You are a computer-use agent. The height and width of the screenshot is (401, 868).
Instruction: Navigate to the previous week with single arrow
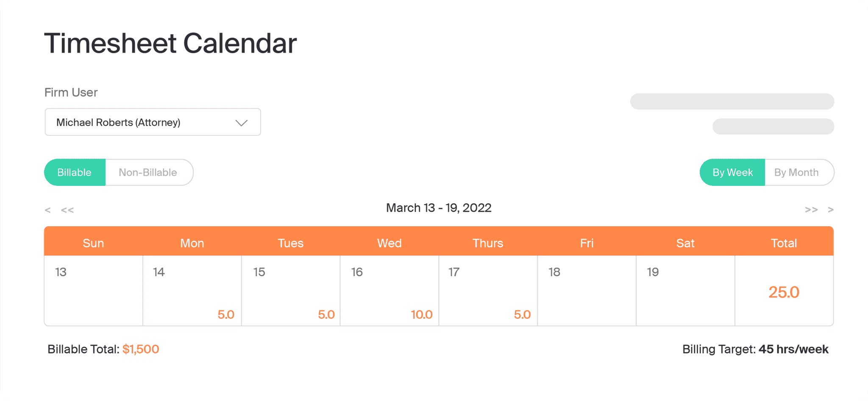tap(47, 210)
